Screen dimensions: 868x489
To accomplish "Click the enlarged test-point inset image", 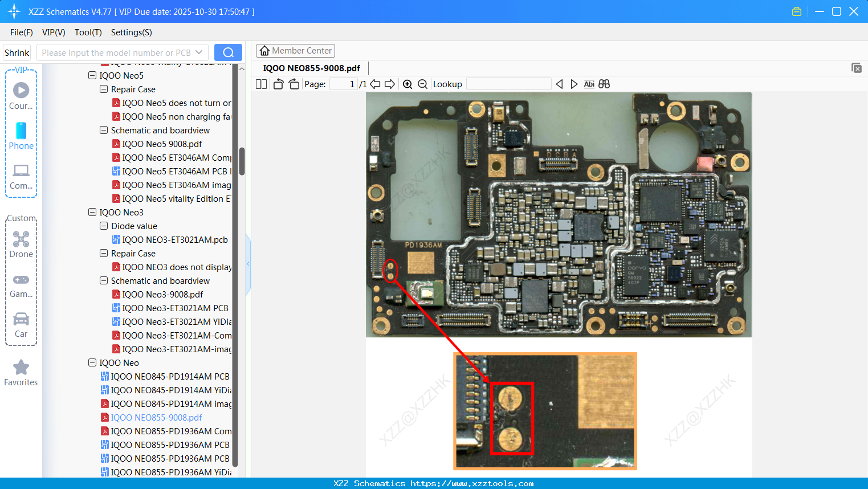I will 545,411.
